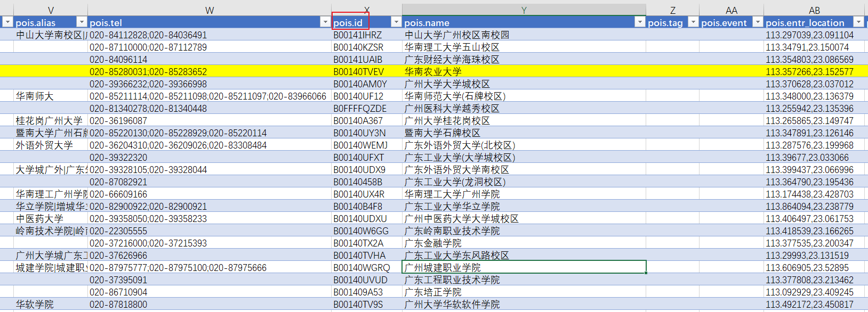Screen dimensions: 868x312
Task: Select phone cell 020-37626966
Action: click(x=210, y=255)
